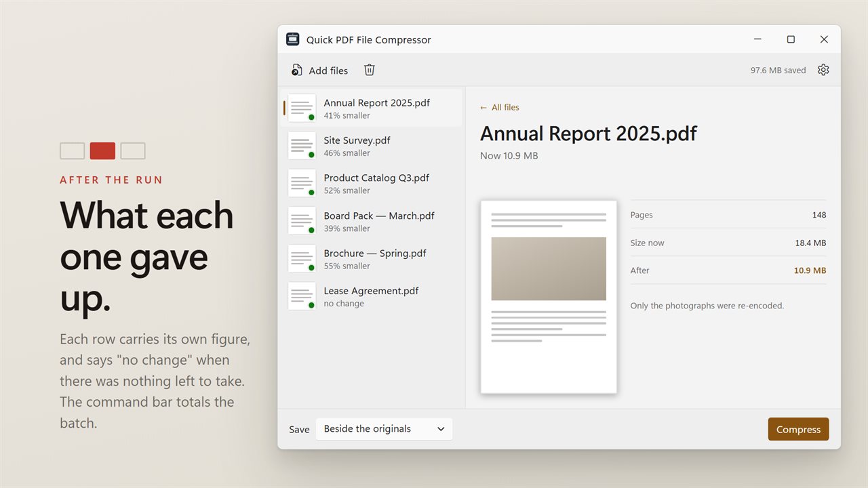
Task: Click the '46% smaller' label
Action: [x=347, y=153]
